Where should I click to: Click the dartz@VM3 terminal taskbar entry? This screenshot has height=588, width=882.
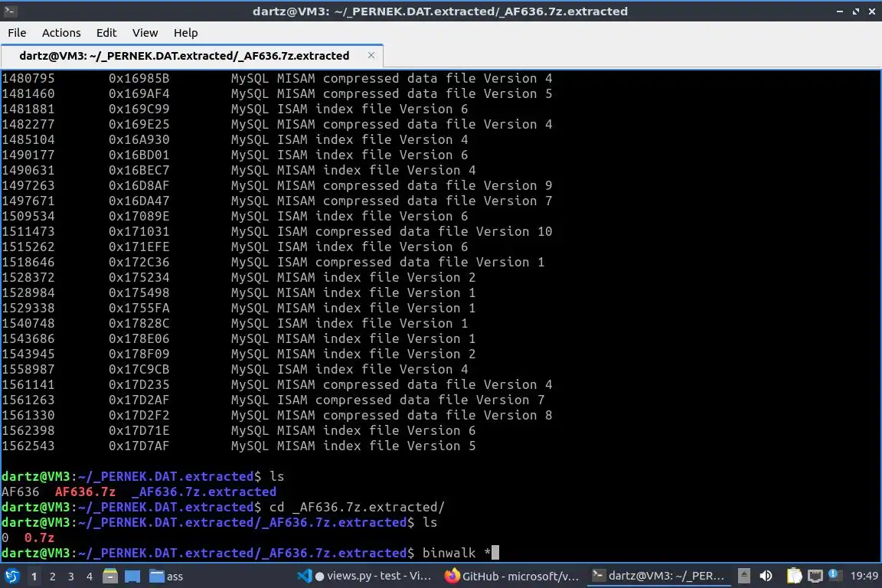tap(658, 576)
